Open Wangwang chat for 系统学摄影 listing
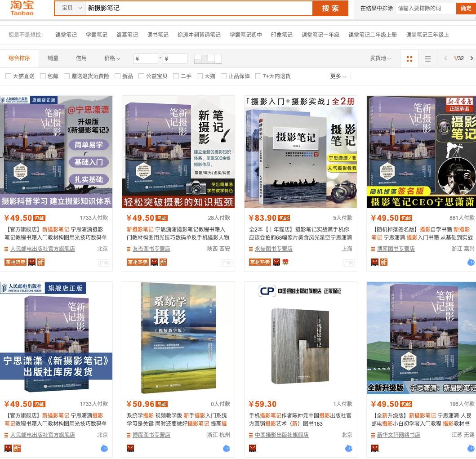 (227, 448)
